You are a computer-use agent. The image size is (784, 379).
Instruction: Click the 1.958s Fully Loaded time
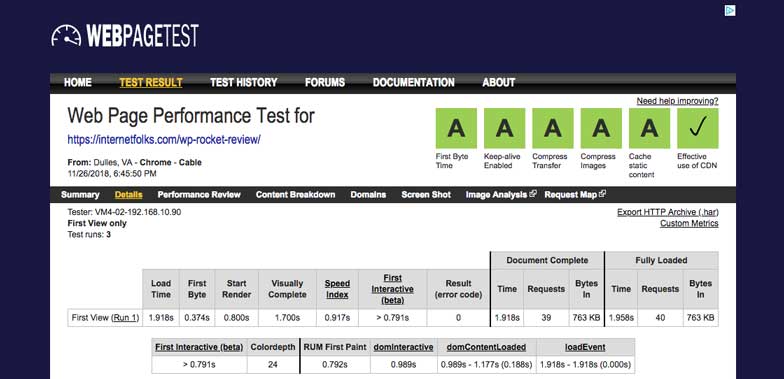coord(621,318)
